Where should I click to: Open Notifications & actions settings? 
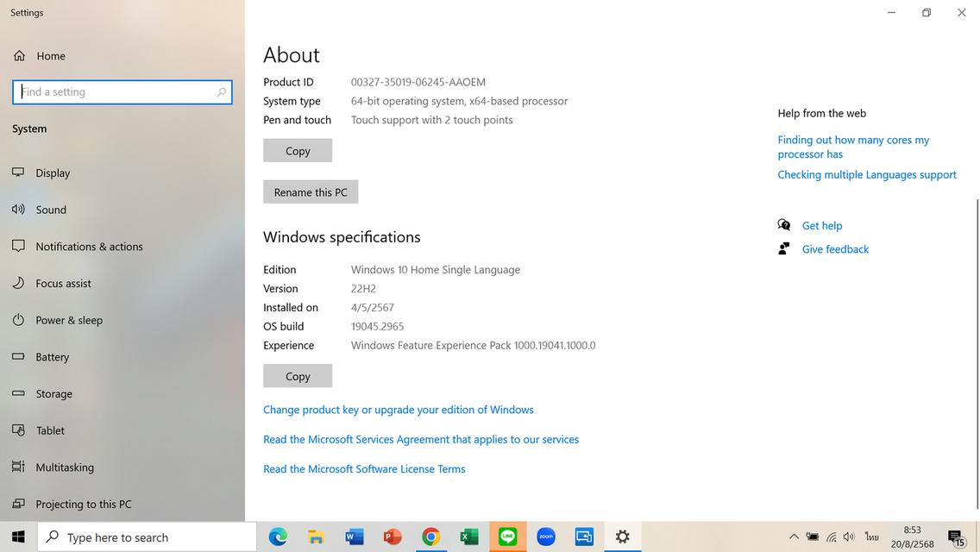pos(122,247)
